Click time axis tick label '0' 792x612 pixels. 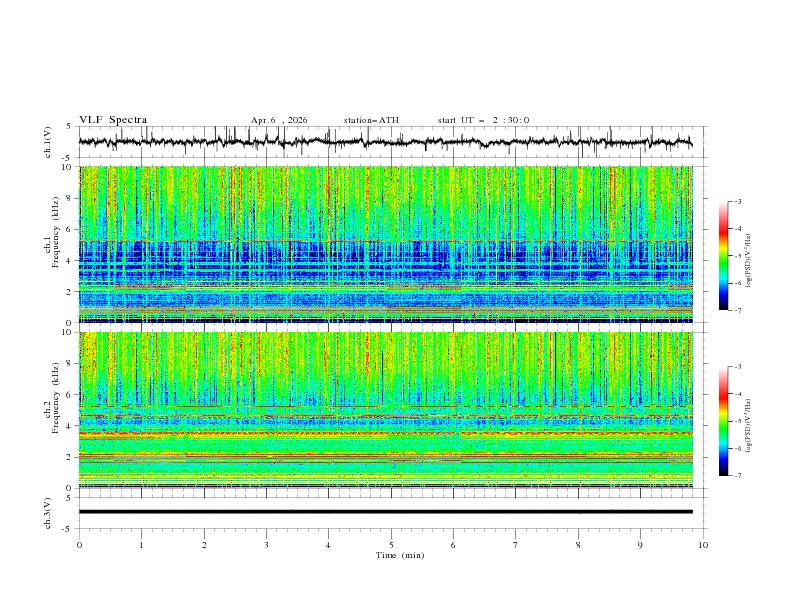[79, 545]
